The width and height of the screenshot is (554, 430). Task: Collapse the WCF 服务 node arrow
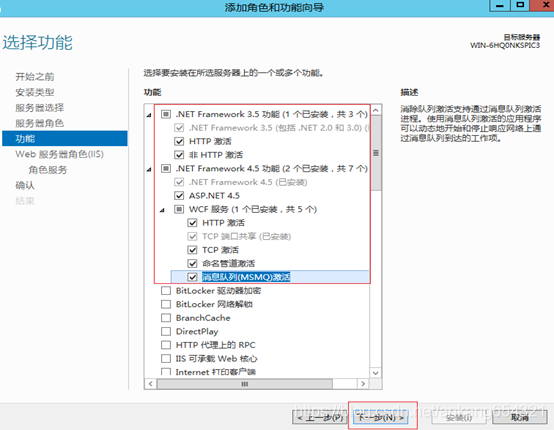[x=162, y=210]
